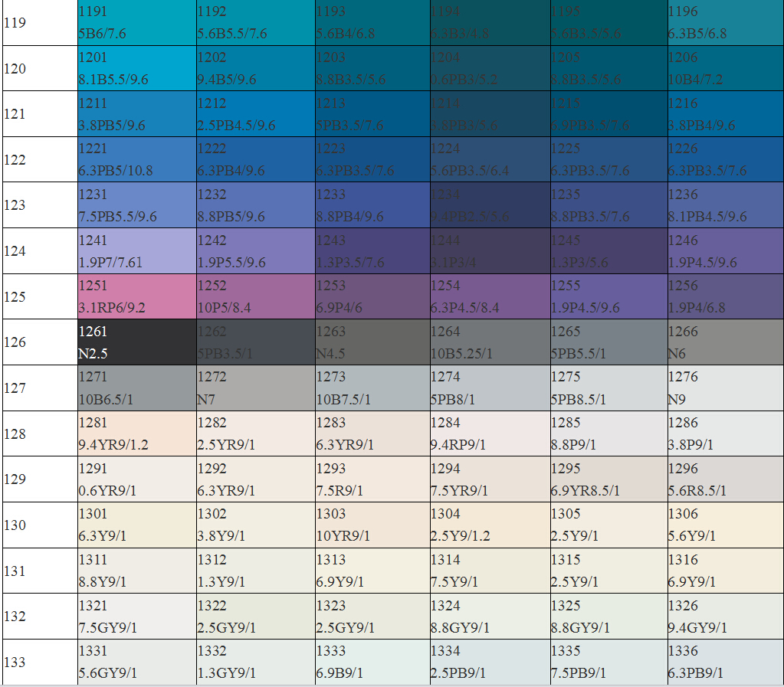Pick swatch 1315 2.5Y9/1
This screenshot has height=687, width=784.
click(609, 571)
